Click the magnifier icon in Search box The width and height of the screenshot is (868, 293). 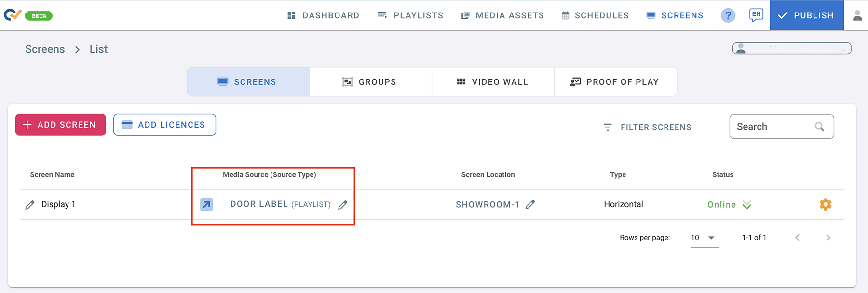[819, 127]
